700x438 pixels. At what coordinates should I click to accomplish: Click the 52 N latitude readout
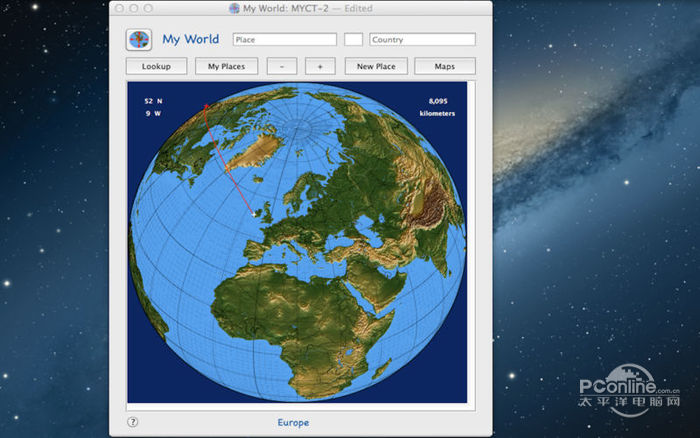[153, 101]
